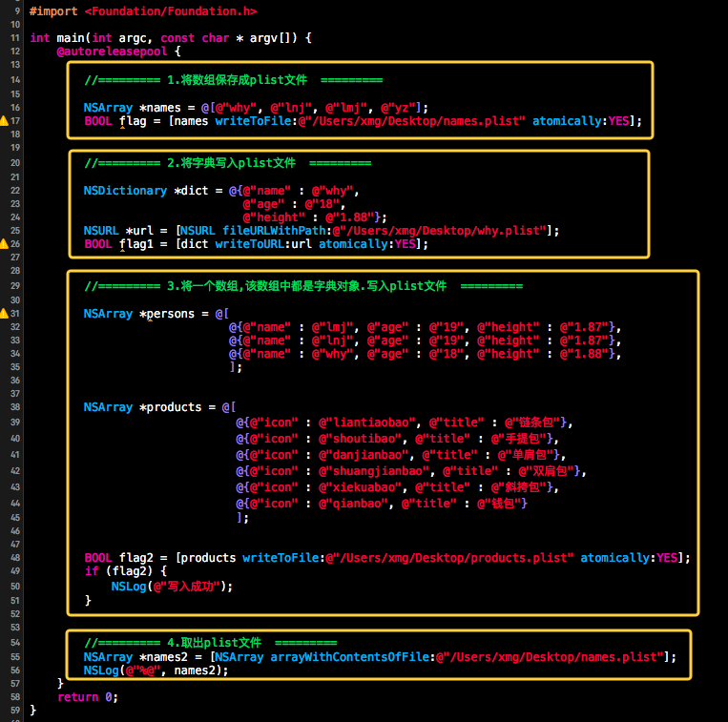Click the @"写入成功" log string
728x722 pixels.
(x=186, y=587)
